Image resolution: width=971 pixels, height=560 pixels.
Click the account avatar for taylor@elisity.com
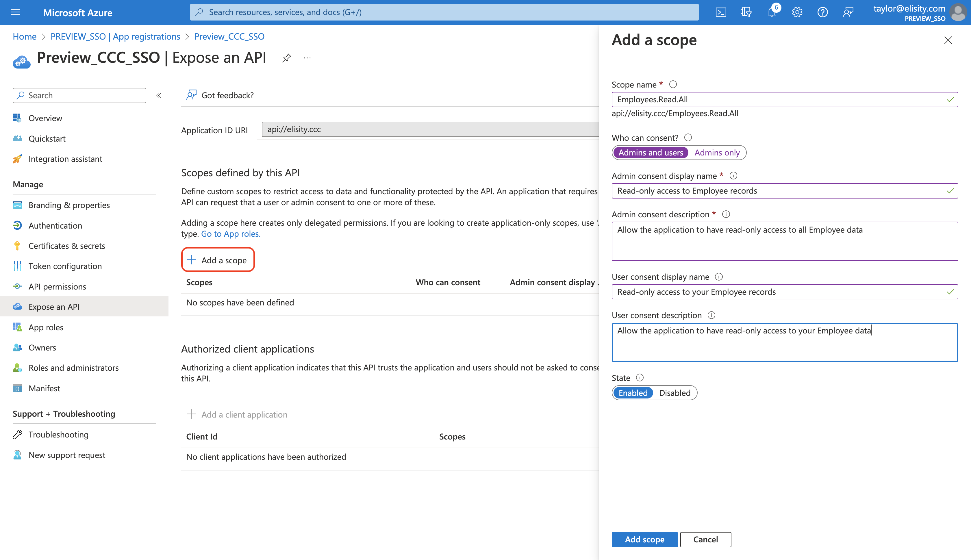pos(958,12)
